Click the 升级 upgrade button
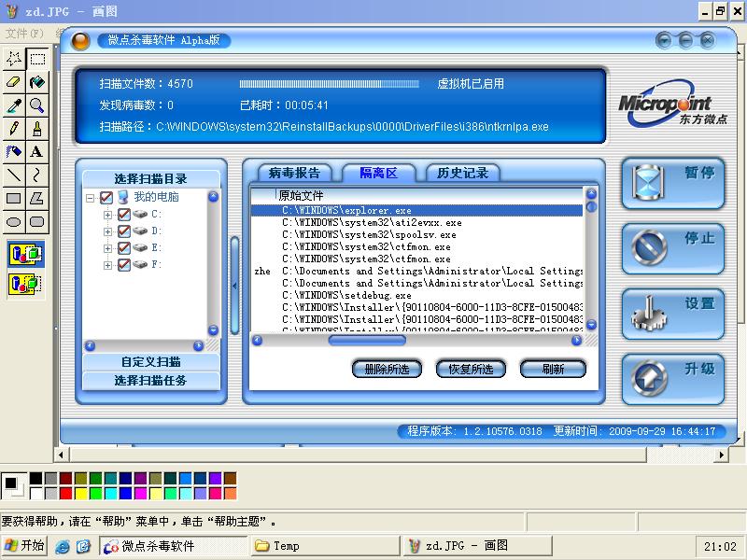The height and width of the screenshot is (560, 747). pos(673,379)
